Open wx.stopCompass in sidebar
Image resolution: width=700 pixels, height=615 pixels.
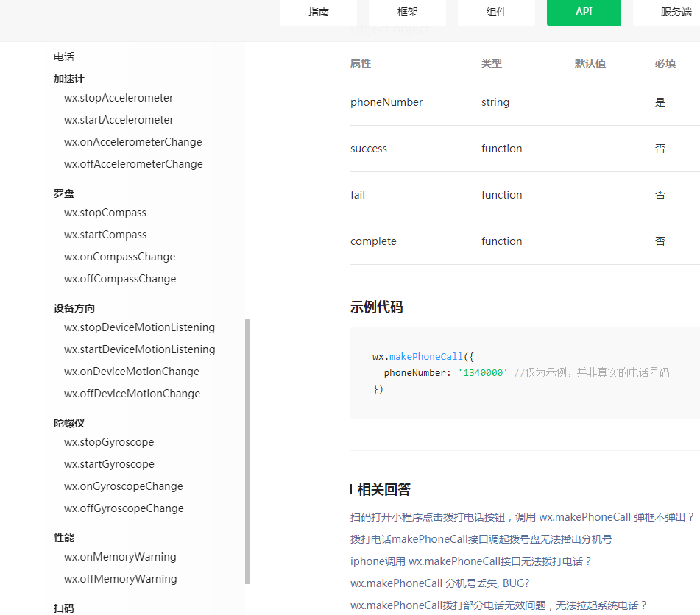pyautogui.click(x=105, y=213)
